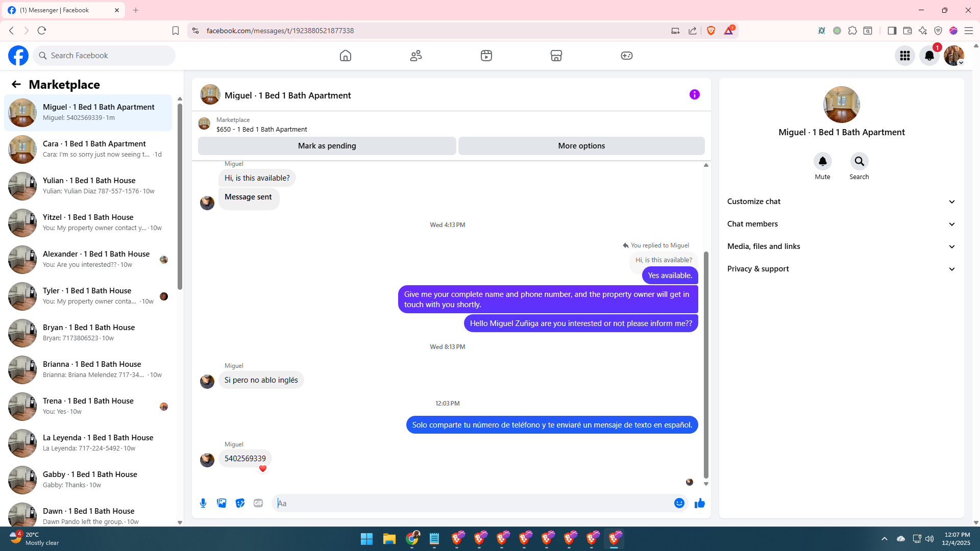The width and height of the screenshot is (980, 551).
Task: Click More options button
Action: (x=581, y=146)
